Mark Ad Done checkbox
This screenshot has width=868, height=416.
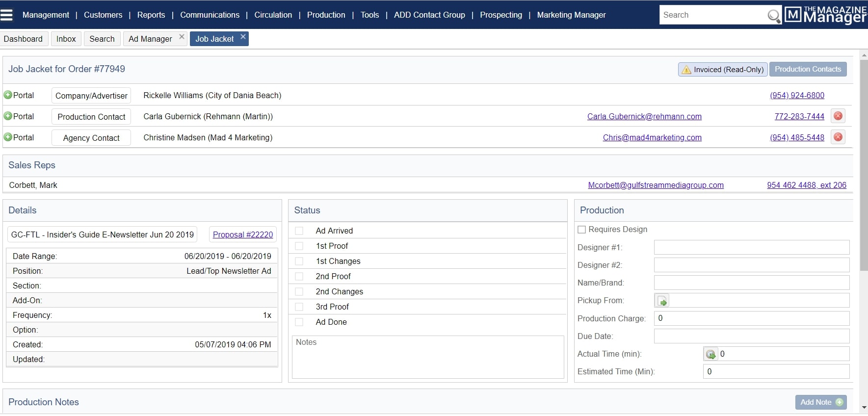(x=299, y=322)
